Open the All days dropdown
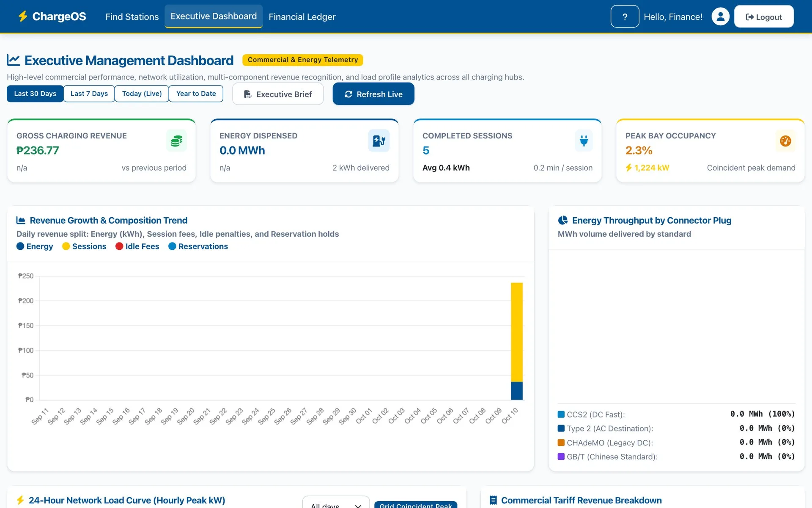812x508 pixels. (x=336, y=503)
